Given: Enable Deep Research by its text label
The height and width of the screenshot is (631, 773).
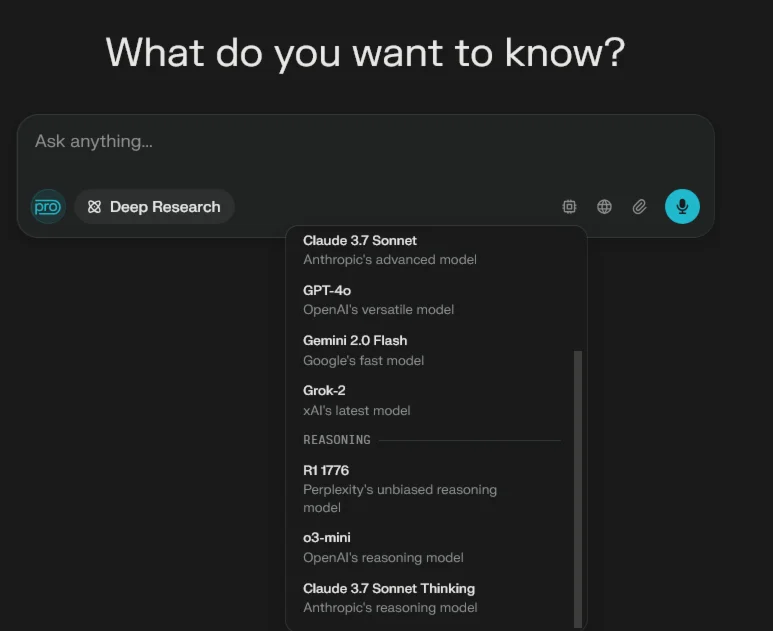Looking at the screenshot, I should [x=165, y=207].
